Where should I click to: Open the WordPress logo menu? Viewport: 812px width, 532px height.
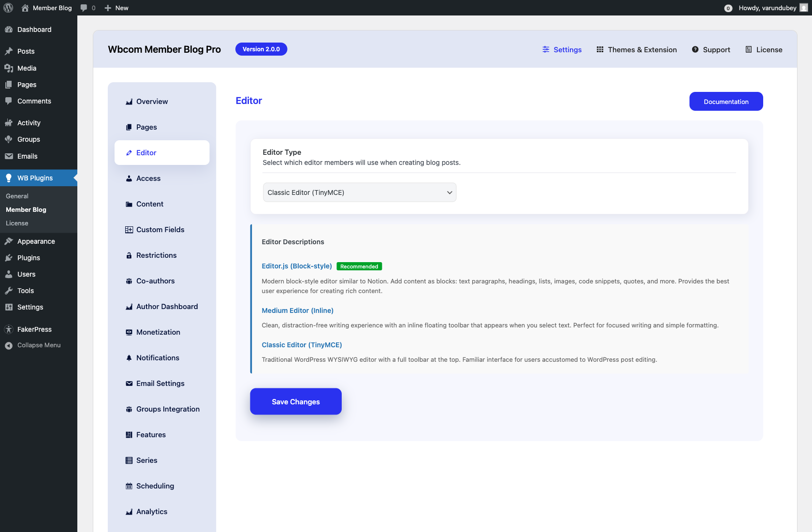coord(8,8)
